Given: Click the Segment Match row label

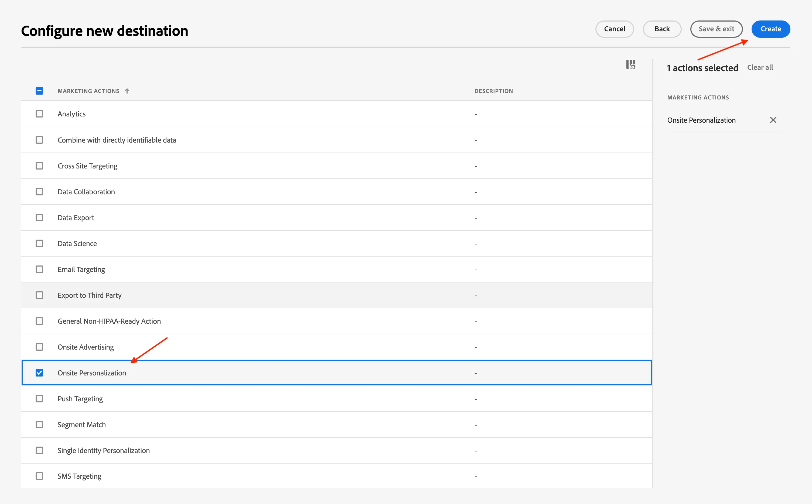Looking at the screenshot, I should 81,425.
